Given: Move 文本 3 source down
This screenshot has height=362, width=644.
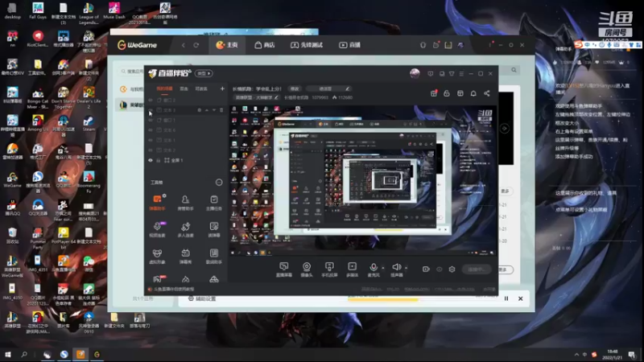Looking at the screenshot, I should [214, 110].
